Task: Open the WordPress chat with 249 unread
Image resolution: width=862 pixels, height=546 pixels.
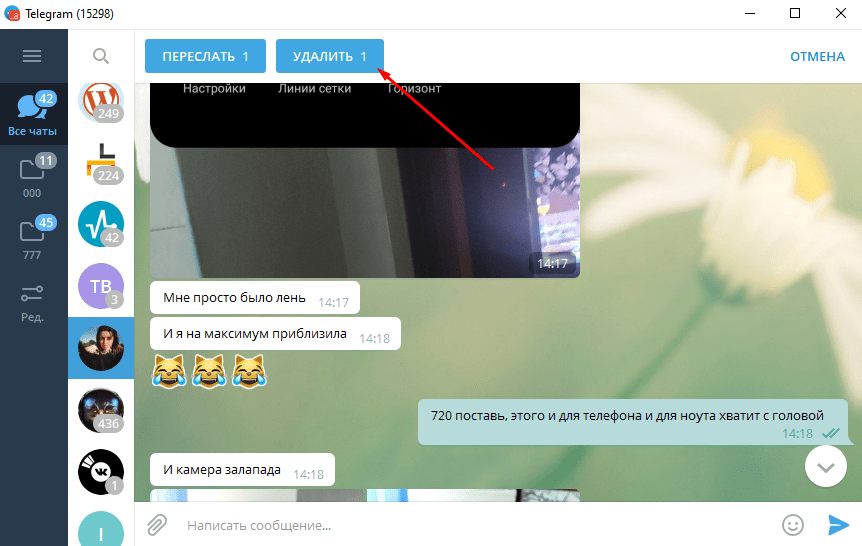Action: pos(100,102)
